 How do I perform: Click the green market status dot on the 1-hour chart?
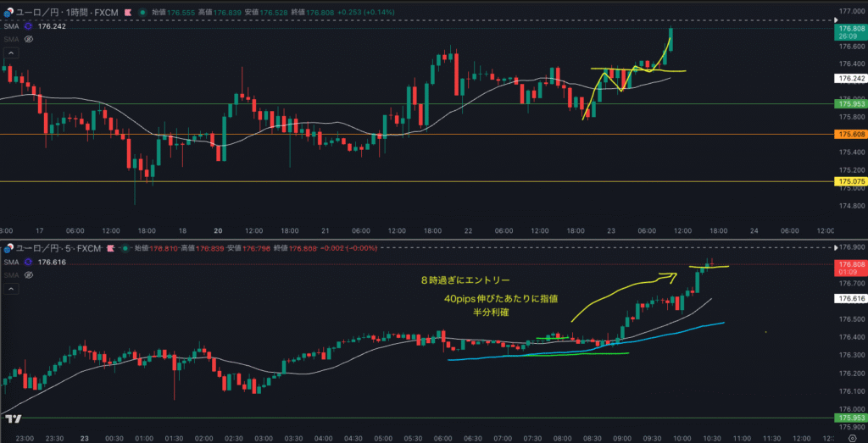pyautogui.click(x=142, y=14)
